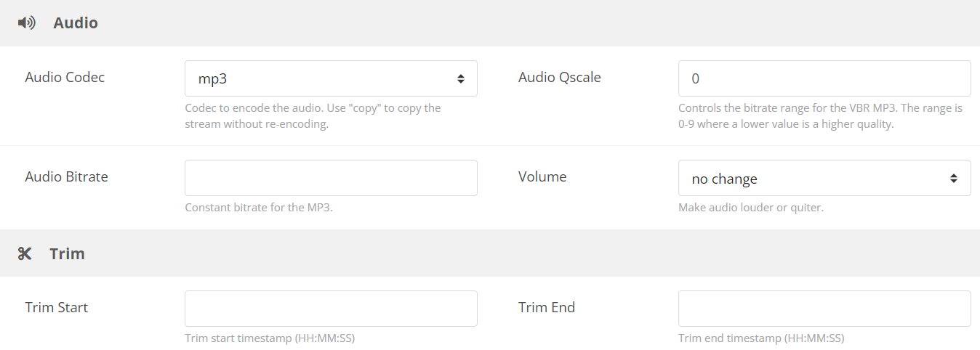Click the Audio Bitrate label
Screen dimensions: 980x350
pos(66,176)
